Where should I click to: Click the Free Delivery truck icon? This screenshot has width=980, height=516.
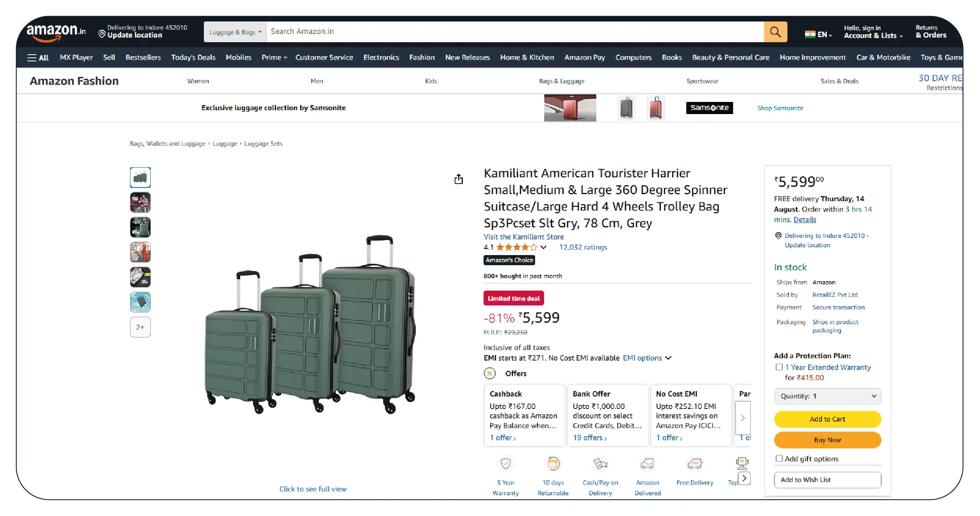point(694,464)
